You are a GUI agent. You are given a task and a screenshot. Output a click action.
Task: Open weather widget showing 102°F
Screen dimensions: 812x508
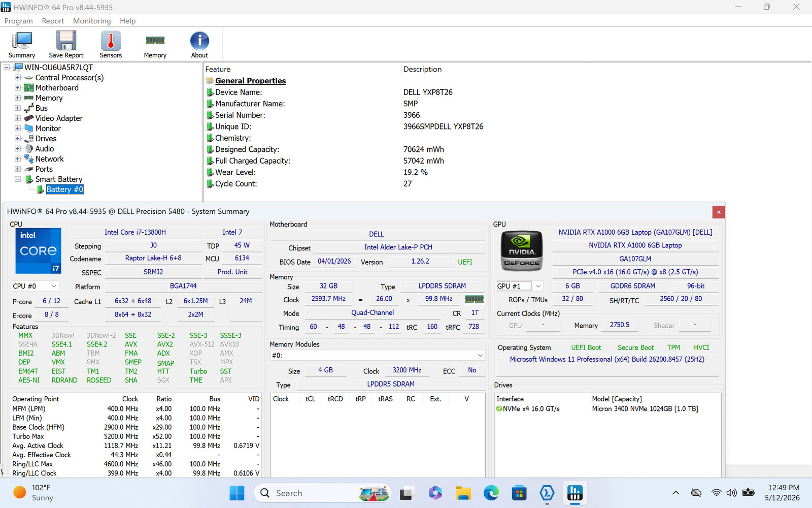33,493
